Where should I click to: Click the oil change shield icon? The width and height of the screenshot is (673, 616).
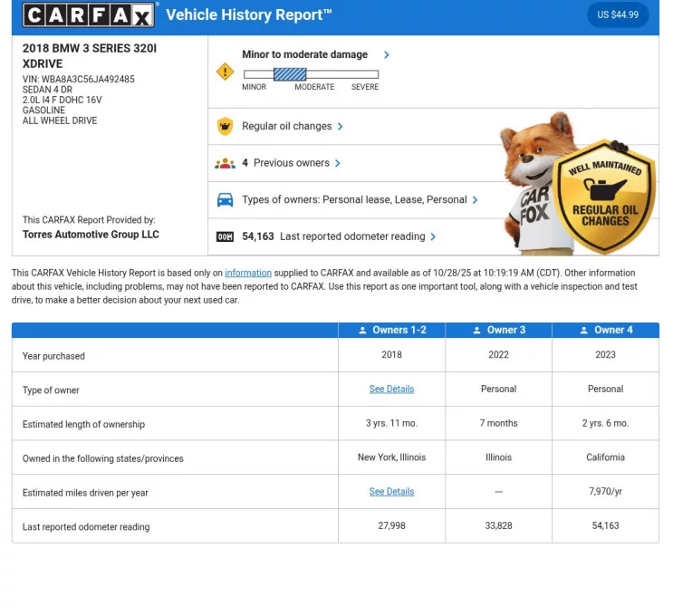coord(225,127)
